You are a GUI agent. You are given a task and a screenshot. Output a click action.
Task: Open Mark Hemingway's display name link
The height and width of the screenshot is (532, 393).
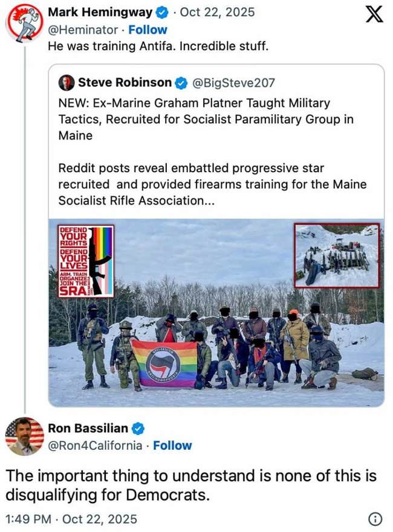100,12
